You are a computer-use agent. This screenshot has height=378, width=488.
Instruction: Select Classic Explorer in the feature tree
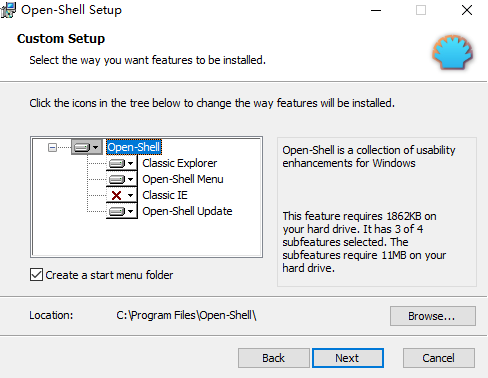(x=180, y=163)
